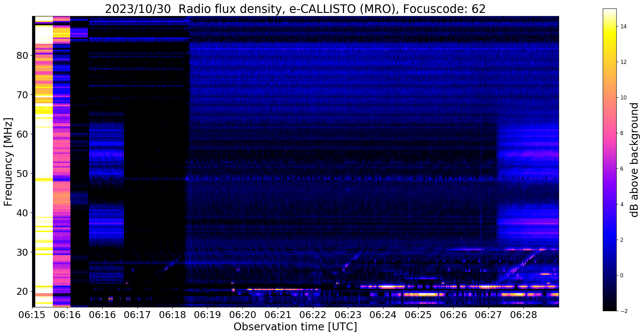Click the '06:19' time tick label

point(208,315)
